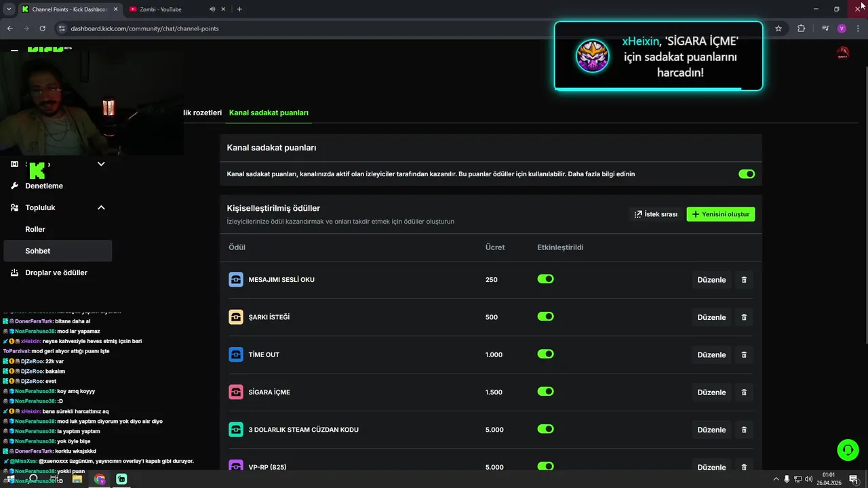
Task: Open the browser tab search dropdown
Action: point(9,9)
